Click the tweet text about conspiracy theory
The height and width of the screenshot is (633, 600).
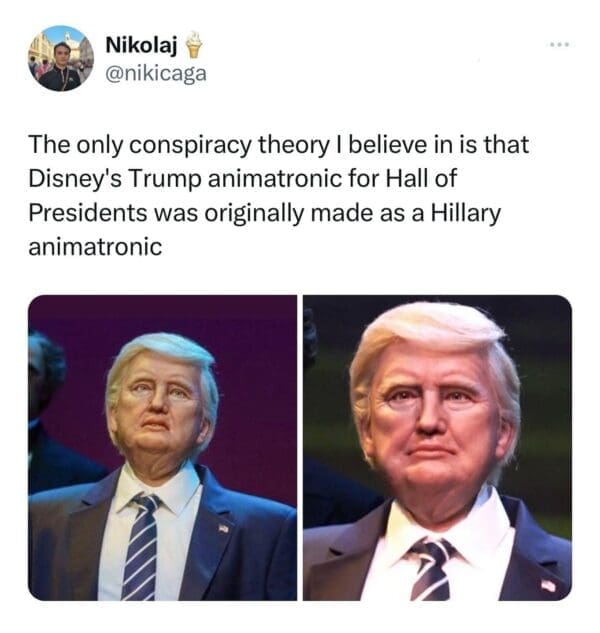(279, 195)
